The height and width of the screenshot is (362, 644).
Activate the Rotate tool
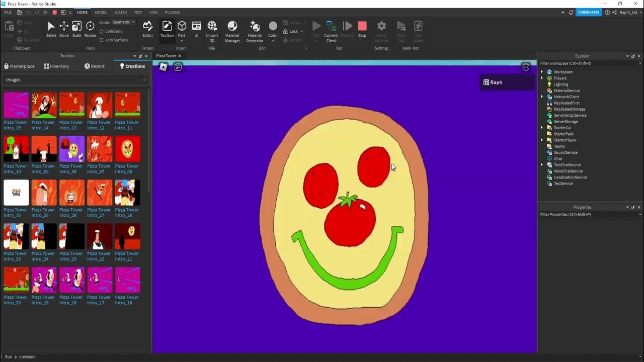pos(90,30)
